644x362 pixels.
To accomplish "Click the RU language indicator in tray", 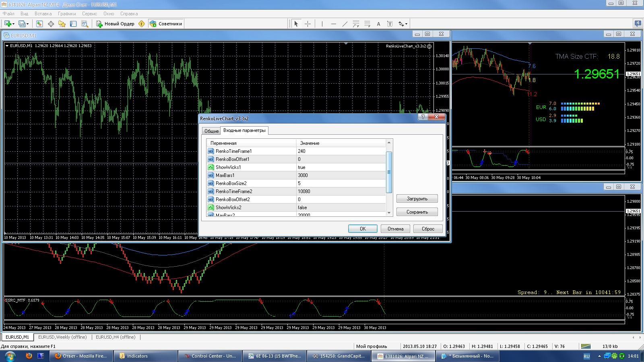I will [x=586, y=356].
